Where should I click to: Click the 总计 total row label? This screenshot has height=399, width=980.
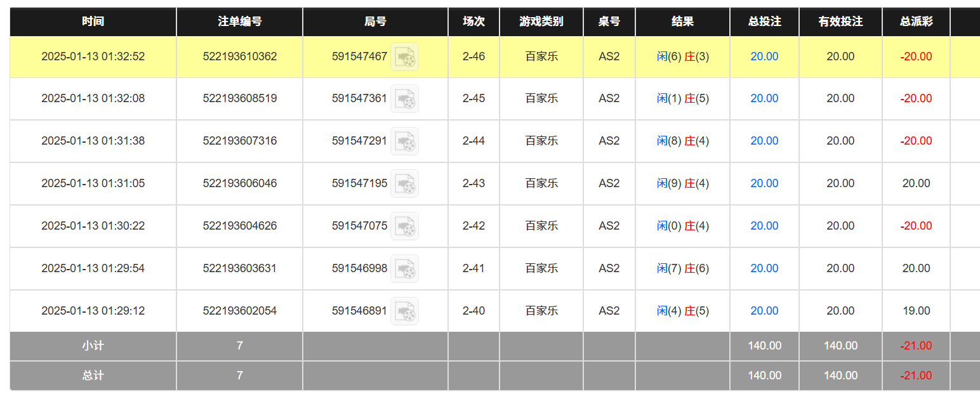(x=93, y=376)
